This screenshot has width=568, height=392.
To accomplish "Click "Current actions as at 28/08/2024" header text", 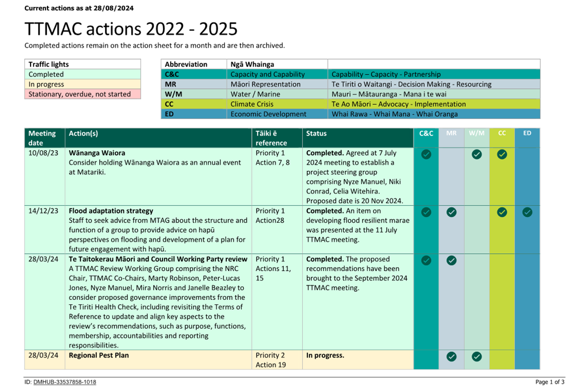I will point(79,8).
